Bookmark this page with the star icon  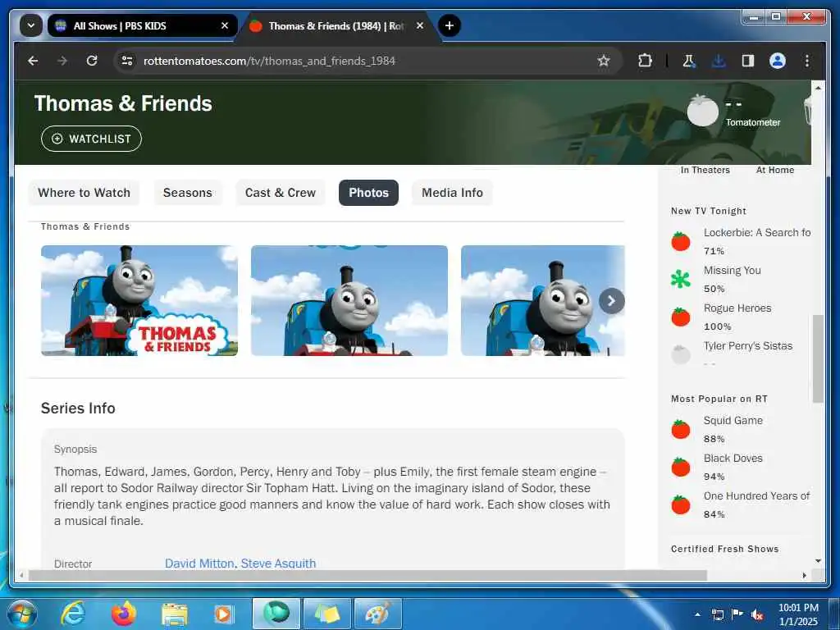click(x=604, y=61)
